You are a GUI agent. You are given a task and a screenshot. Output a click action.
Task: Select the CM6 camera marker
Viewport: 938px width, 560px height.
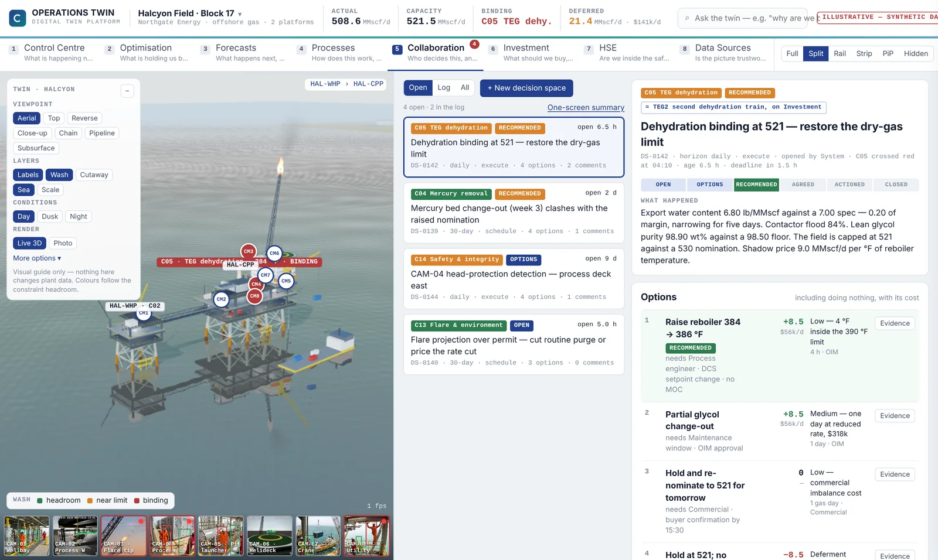(x=274, y=254)
